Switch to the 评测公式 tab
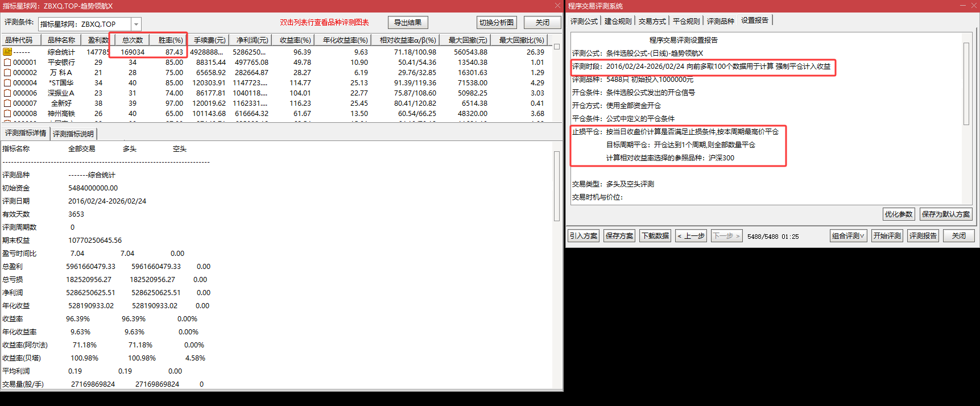The height and width of the screenshot is (406, 980). (584, 21)
